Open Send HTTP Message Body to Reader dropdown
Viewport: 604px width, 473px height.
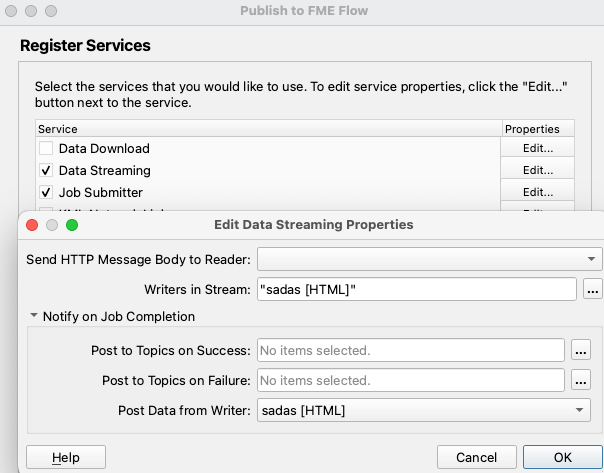click(x=430, y=259)
